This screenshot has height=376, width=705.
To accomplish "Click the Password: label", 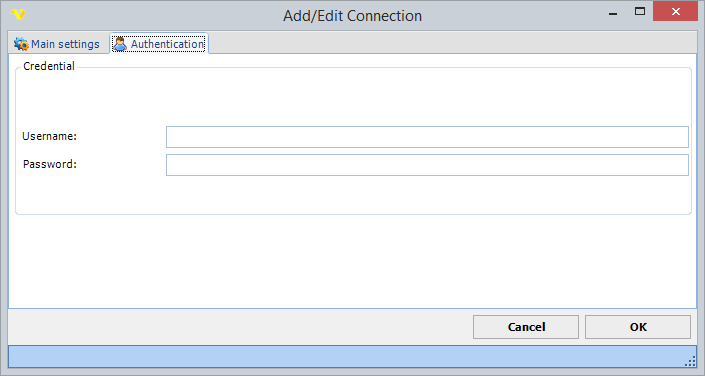I will [x=50, y=164].
